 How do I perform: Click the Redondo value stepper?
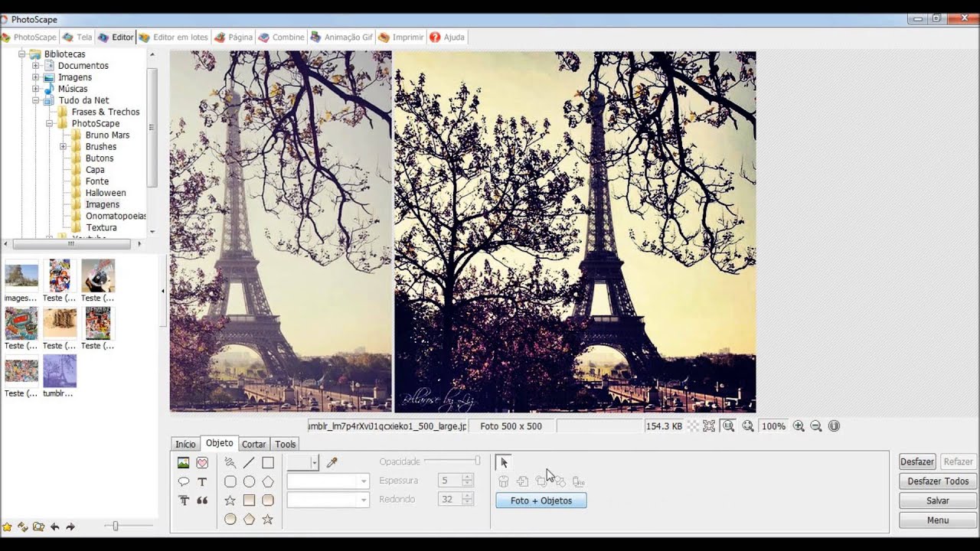468,499
